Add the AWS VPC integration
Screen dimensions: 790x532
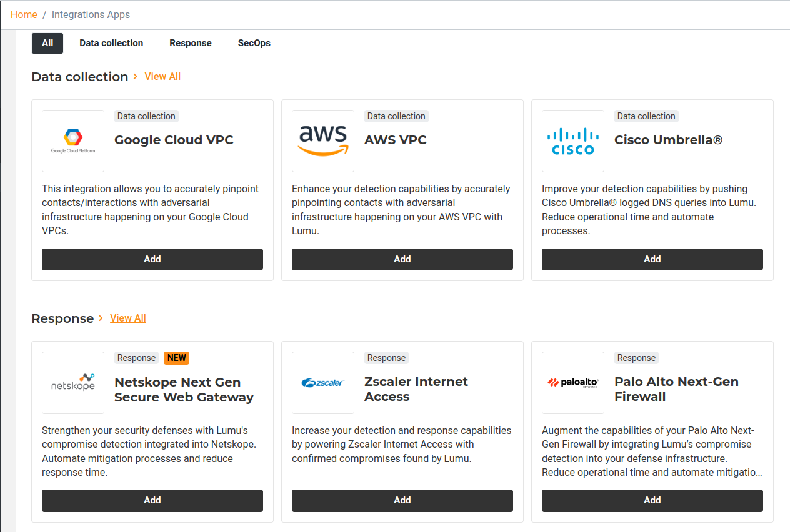(x=402, y=259)
